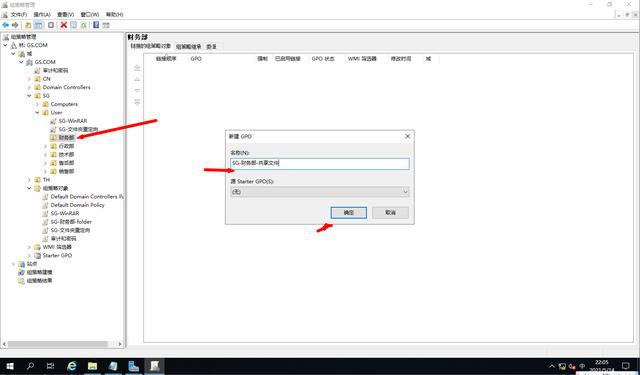Open the 帮助(H) menu
Screen dimensions: 640x375
[114, 15]
